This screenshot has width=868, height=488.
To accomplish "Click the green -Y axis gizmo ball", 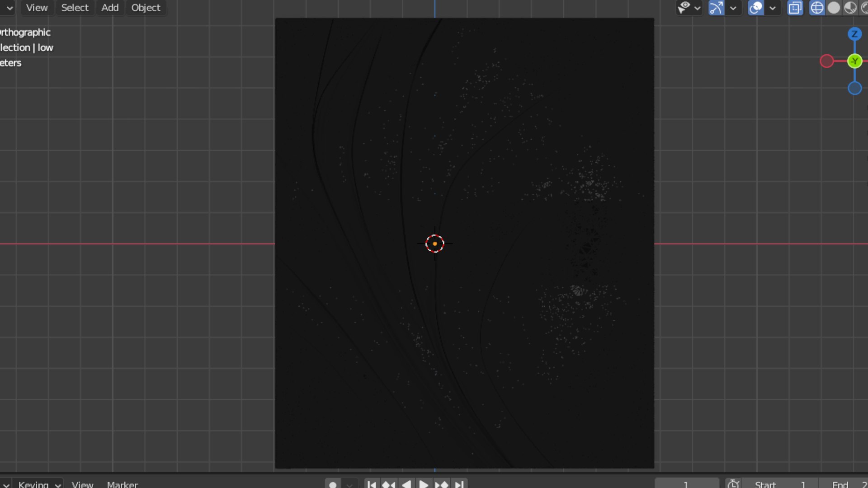I will pyautogui.click(x=854, y=61).
